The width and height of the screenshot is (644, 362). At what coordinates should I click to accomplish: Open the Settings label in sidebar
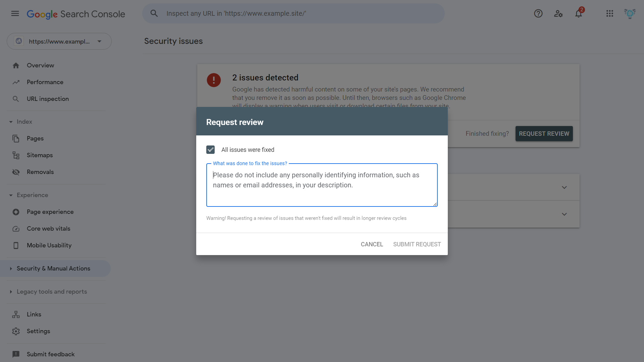[x=38, y=331]
